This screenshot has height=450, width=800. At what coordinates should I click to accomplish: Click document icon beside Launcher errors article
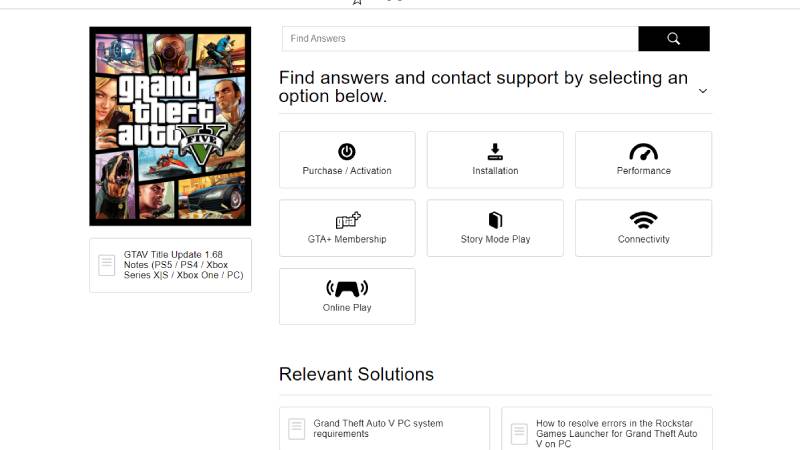519,434
